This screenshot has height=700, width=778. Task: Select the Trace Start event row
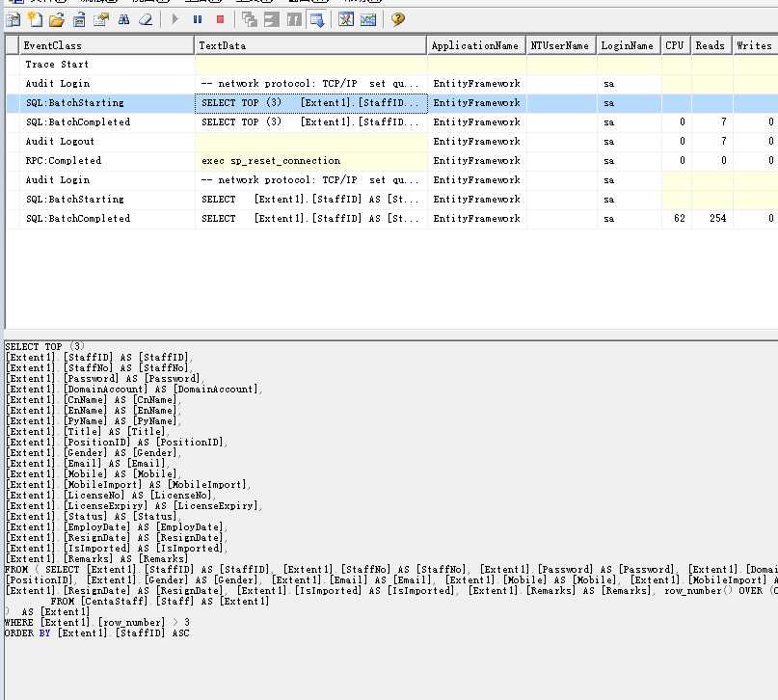tap(391, 65)
